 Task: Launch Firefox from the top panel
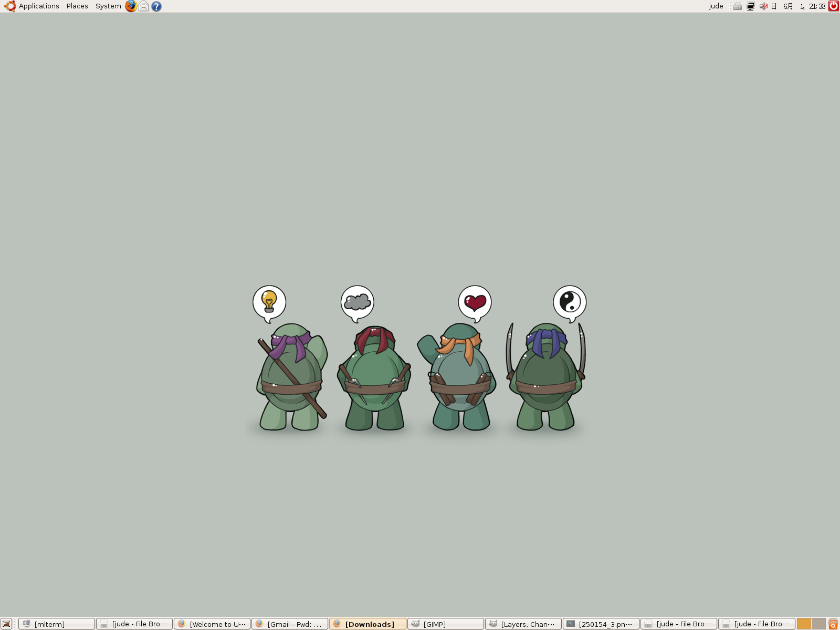(131, 6)
